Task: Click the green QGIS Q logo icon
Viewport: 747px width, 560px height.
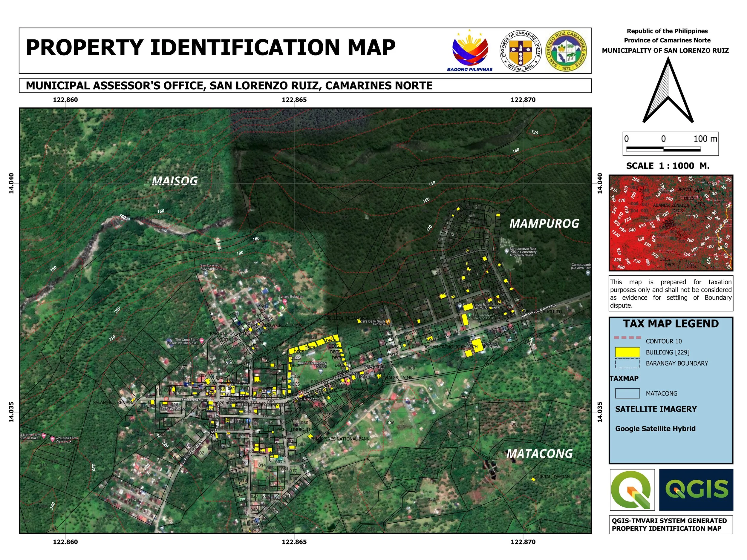Action: click(x=632, y=490)
